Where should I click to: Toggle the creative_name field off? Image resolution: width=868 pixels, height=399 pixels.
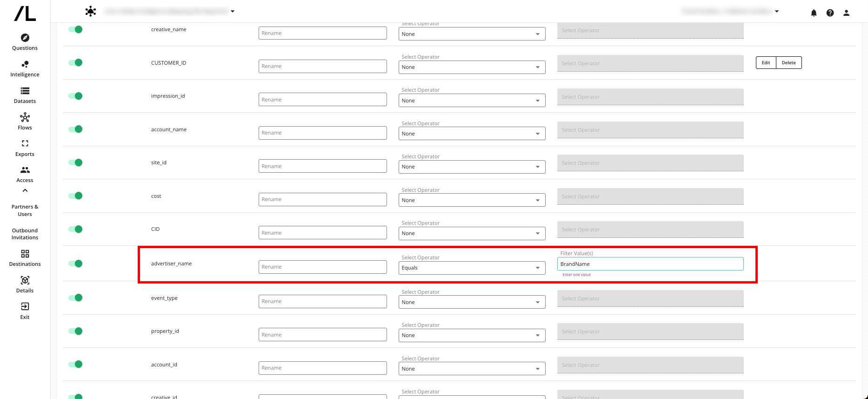(x=75, y=29)
